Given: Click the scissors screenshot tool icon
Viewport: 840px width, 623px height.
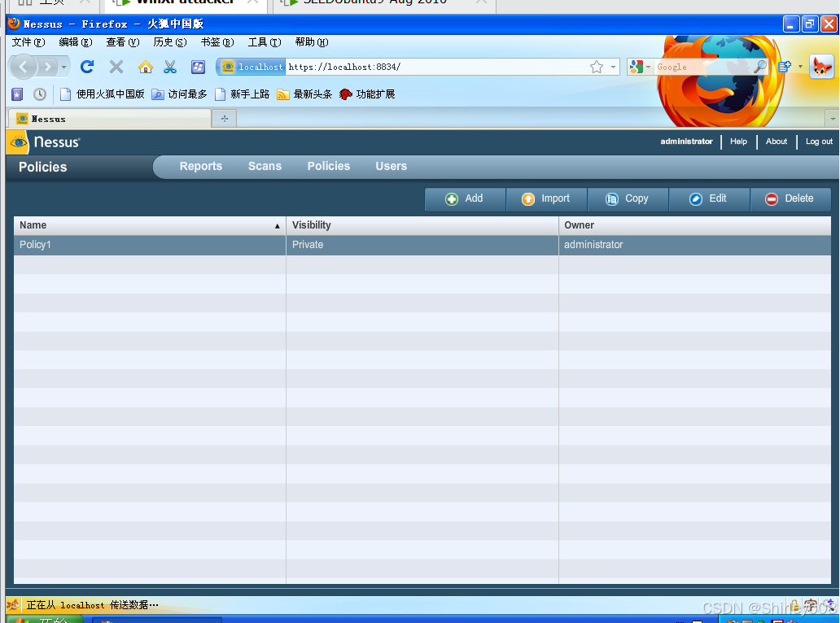Looking at the screenshot, I should [170, 67].
